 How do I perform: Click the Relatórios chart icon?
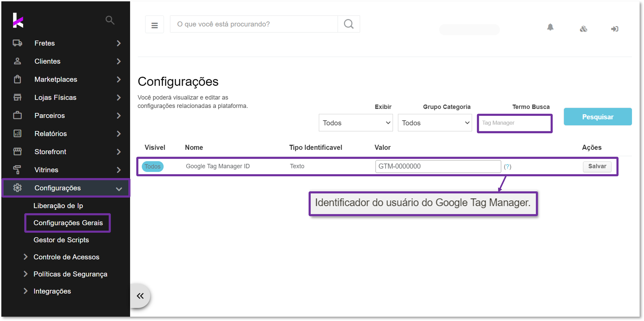[x=18, y=134]
